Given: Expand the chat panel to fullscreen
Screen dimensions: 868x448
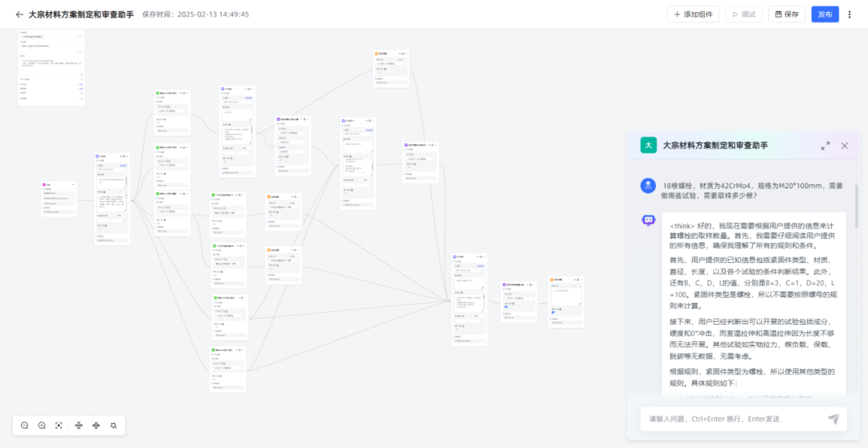Looking at the screenshot, I should 825,146.
